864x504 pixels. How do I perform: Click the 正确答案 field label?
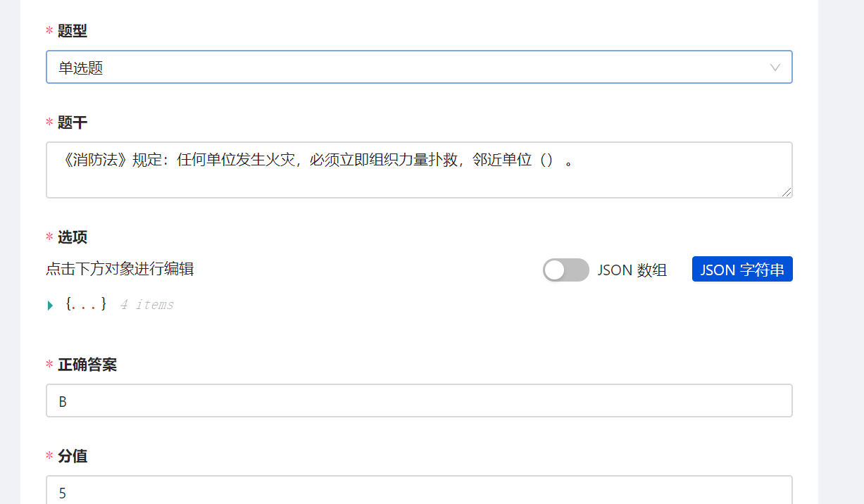87,365
